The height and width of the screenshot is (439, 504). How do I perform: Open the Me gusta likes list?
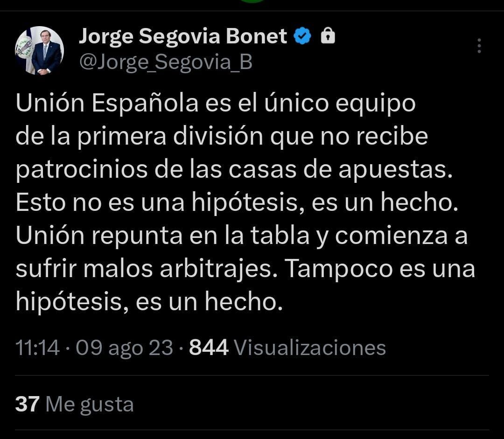[x=90, y=405]
